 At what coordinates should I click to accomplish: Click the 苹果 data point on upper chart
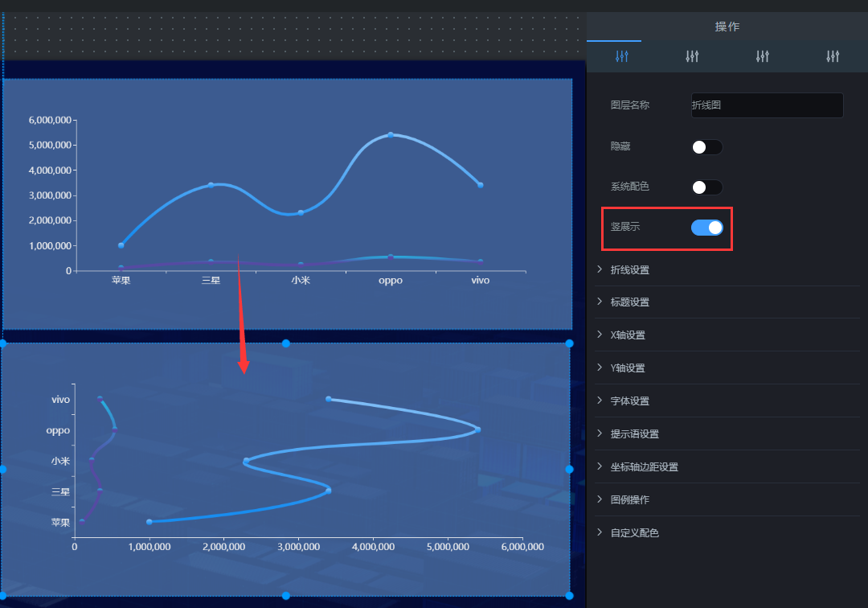pos(121,245)
